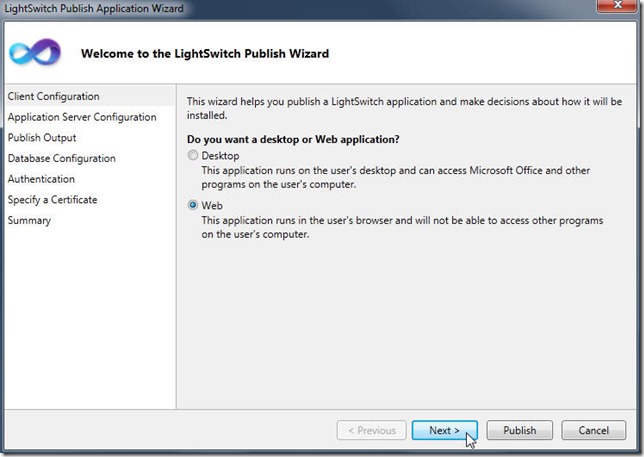Go to Application Server Configuration step

point(82,117)
